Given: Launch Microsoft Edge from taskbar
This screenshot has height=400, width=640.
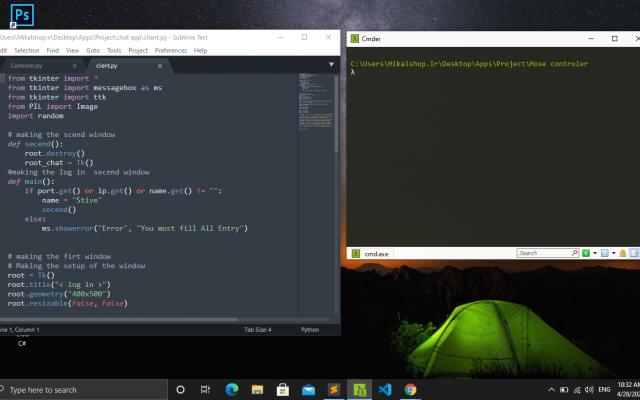Looking at the screenshot, I should [x=232, y=390].
